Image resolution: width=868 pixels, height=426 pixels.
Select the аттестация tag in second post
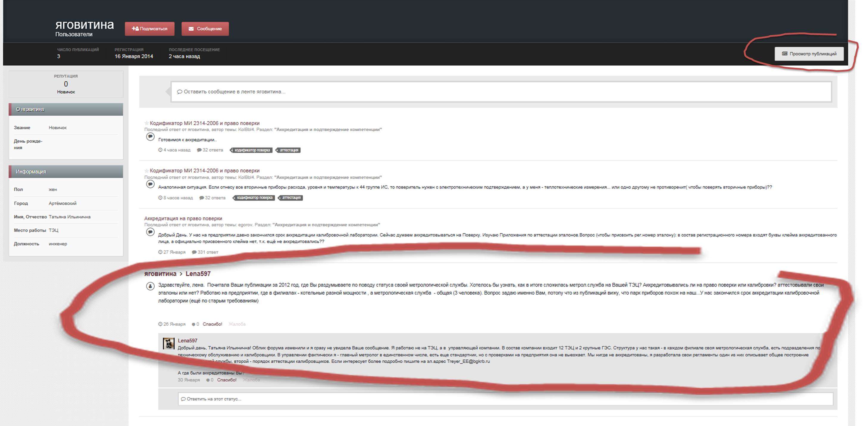coord(291,198)
